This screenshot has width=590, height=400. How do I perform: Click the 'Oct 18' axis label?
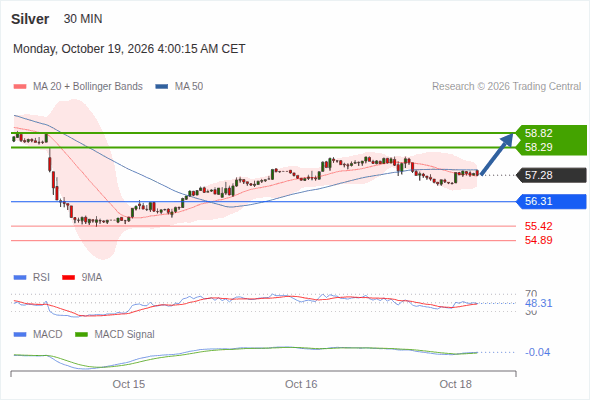pyautogui.click(x=455, y=384)
